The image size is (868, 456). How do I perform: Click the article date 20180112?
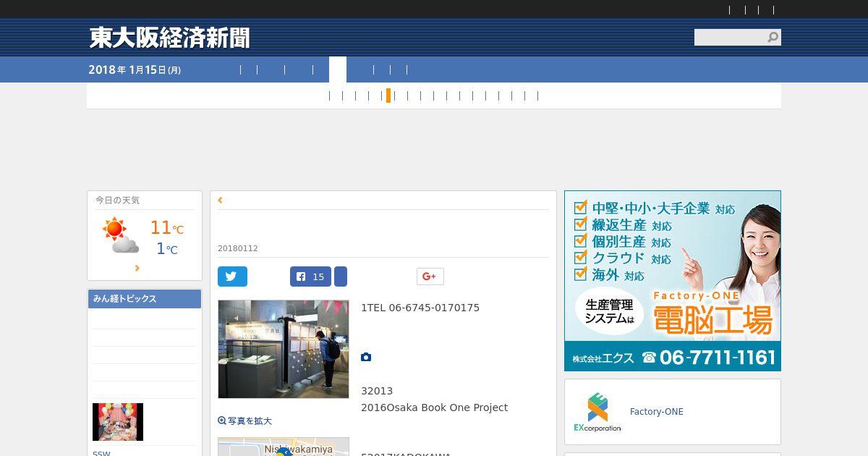238,248
